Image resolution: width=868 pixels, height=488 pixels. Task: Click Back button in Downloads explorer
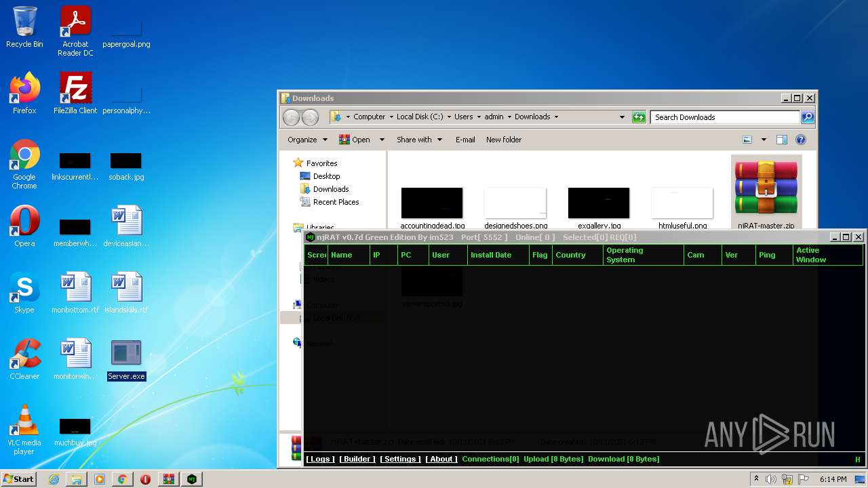click(x=291, y=117)
